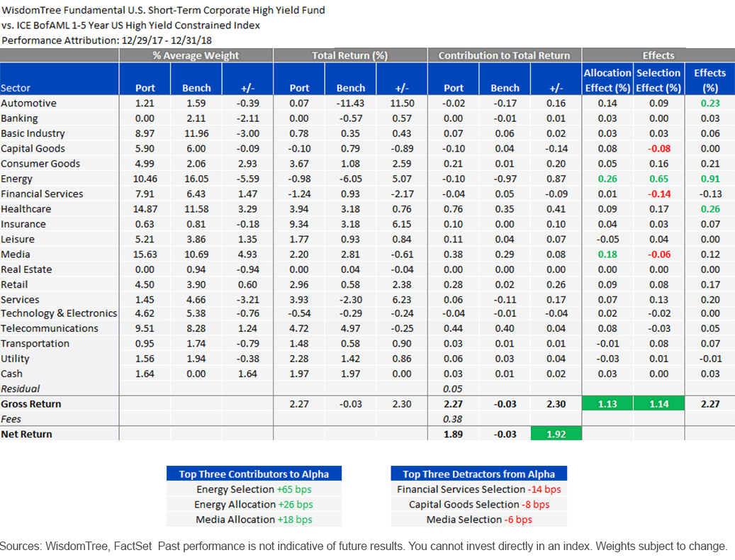
Task: Select the Telecommunications sector label
Action: (49, 328)
